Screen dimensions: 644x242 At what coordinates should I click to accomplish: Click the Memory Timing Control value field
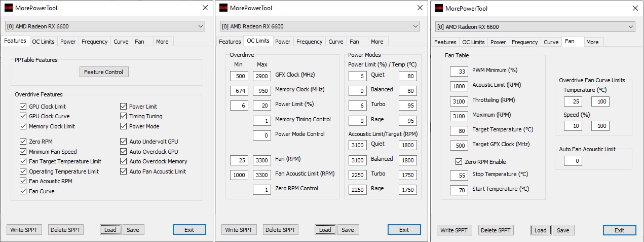click(262, 121)
